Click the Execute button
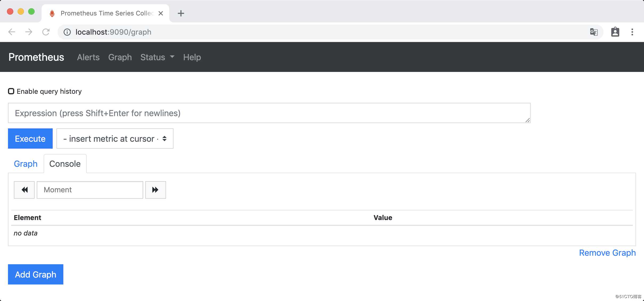 pyautogui.click(x=30, y=139)
